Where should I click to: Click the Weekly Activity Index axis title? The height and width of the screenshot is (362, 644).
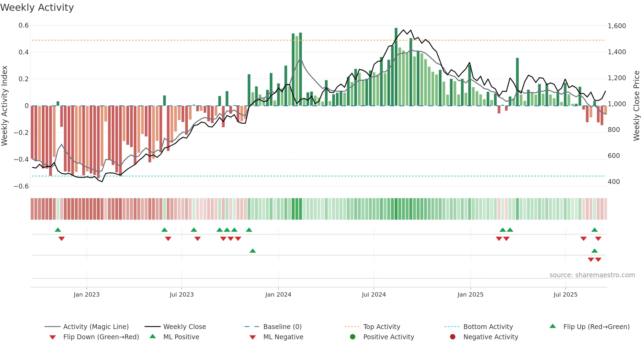pos(4,106)
